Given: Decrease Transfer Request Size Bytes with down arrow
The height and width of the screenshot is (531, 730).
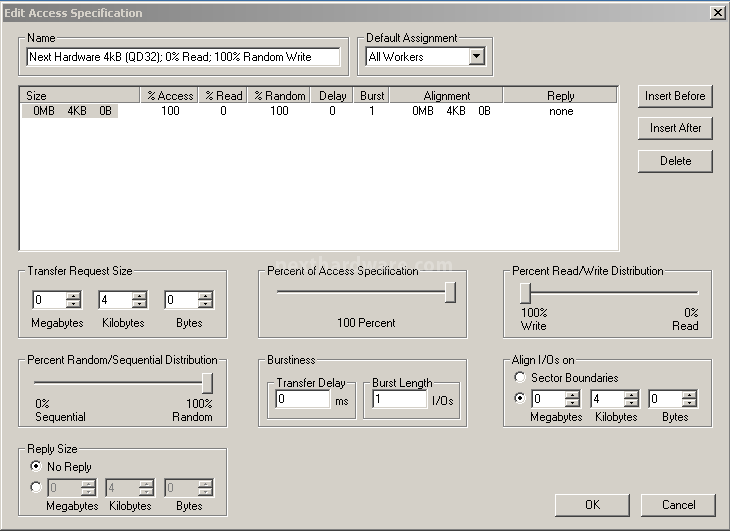Looking at the screenshot, I should pyautogui.click(x=205, y=304).
